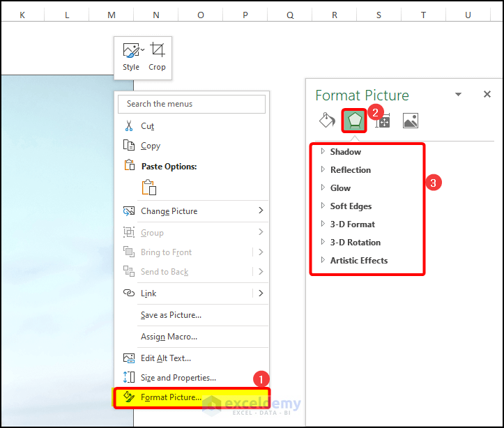Select column N header
This screenshot has width=504, height=428.
[156, 15]
